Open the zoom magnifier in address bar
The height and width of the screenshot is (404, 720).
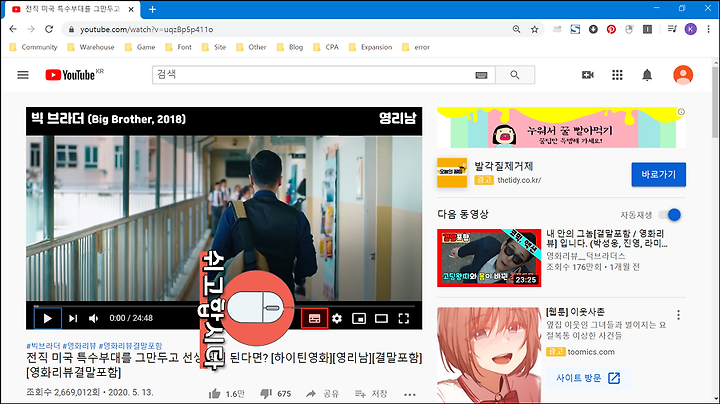(x=517, y=29)
